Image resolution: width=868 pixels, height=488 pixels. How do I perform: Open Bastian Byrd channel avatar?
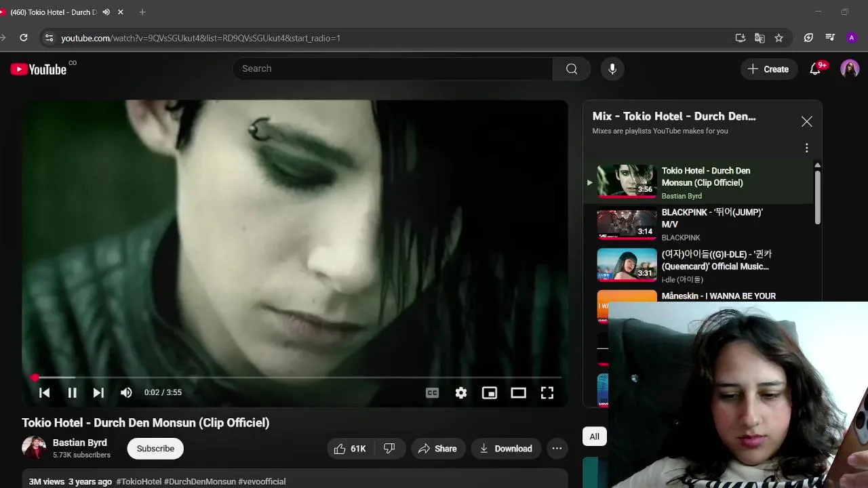point(34,448)
